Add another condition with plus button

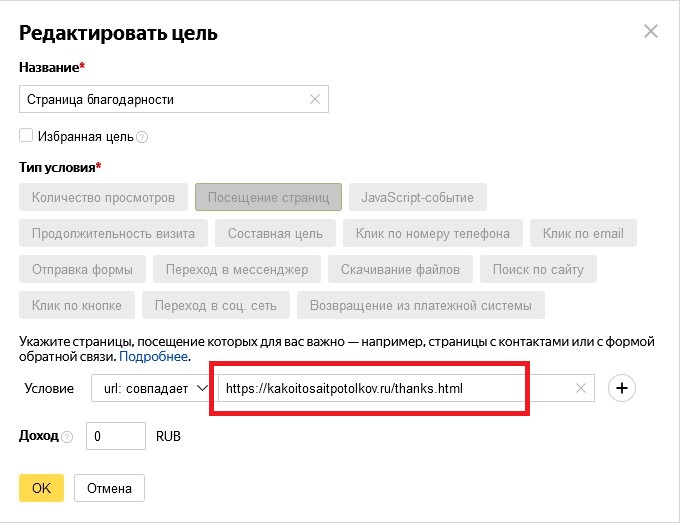coord(622,388)
